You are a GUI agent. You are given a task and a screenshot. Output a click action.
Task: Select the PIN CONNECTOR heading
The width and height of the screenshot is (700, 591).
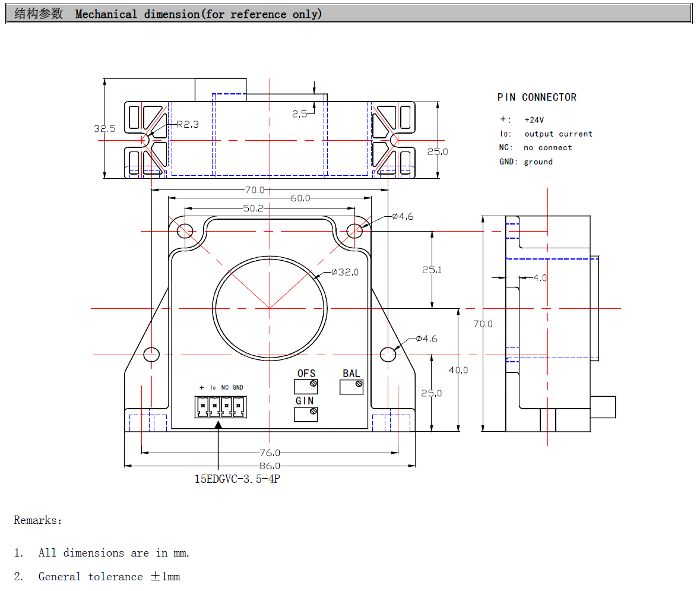coord(537,97)
